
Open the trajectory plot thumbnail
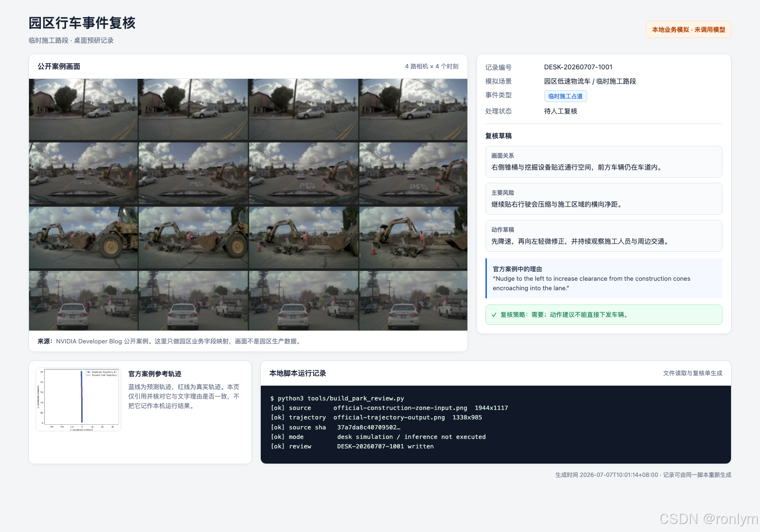[x=78, y=399]
